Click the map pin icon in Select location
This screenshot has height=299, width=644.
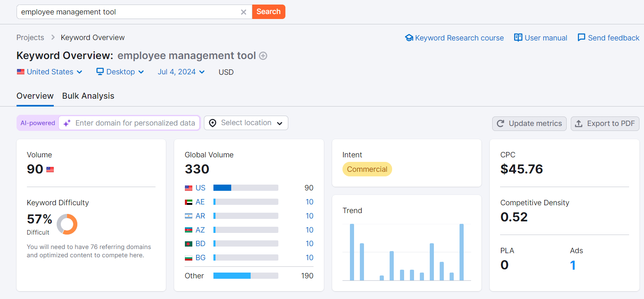213,123
